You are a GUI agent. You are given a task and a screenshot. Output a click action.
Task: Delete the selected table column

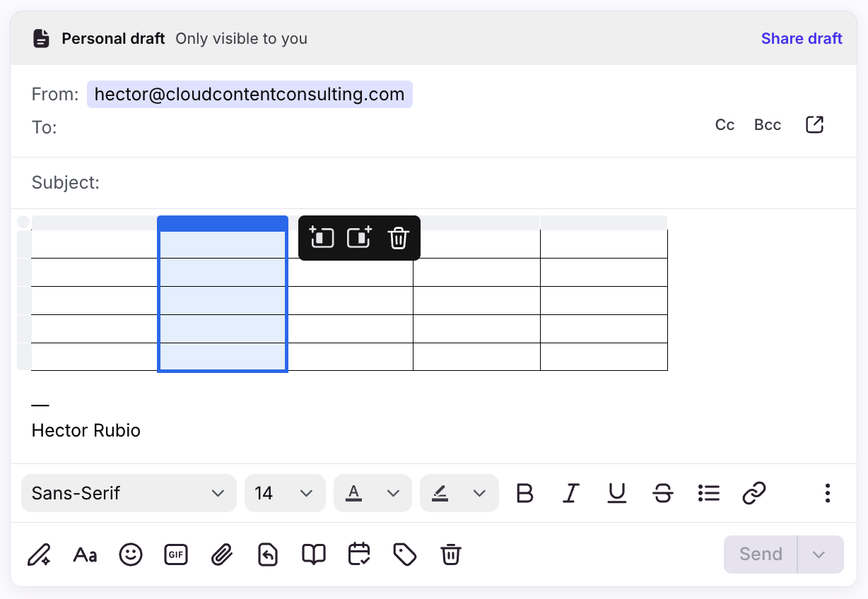tap(399, 238)
